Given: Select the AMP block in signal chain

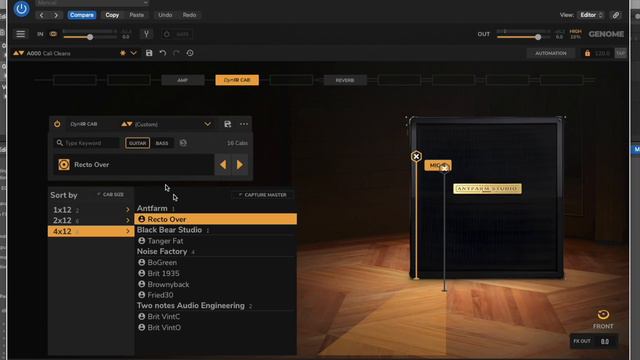Looking at the screenshot, I should coord(182,80).
